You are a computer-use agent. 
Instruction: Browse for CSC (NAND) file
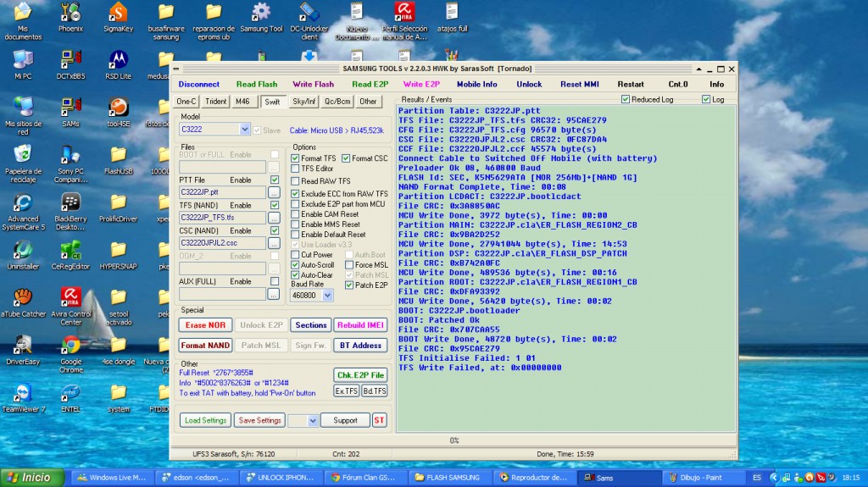(x=274, y=243)
